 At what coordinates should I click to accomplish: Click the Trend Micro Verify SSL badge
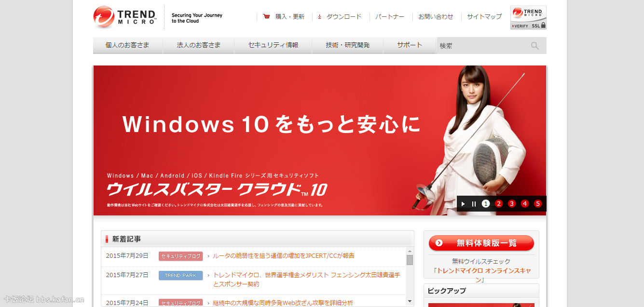(528, 18)
